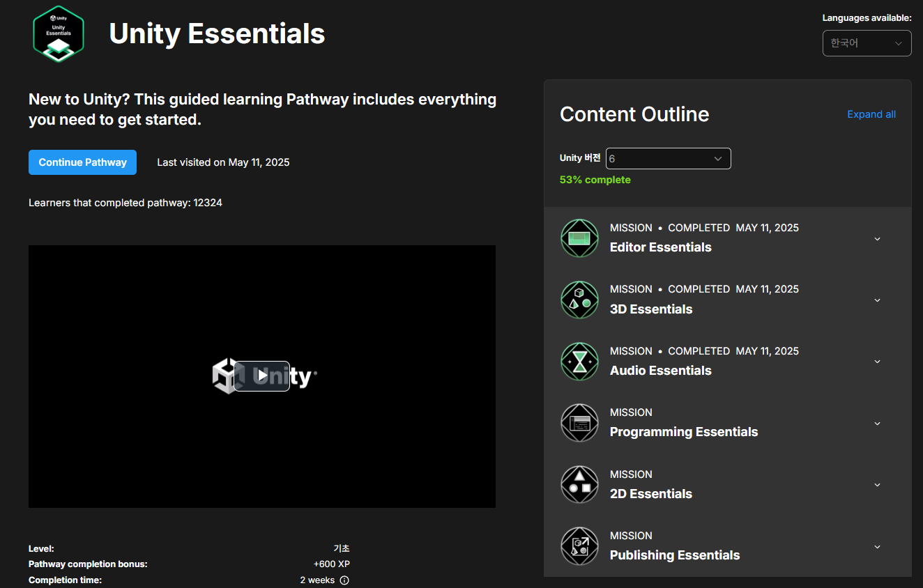Click the 3D Essentials mission icon

pos(580,300)
